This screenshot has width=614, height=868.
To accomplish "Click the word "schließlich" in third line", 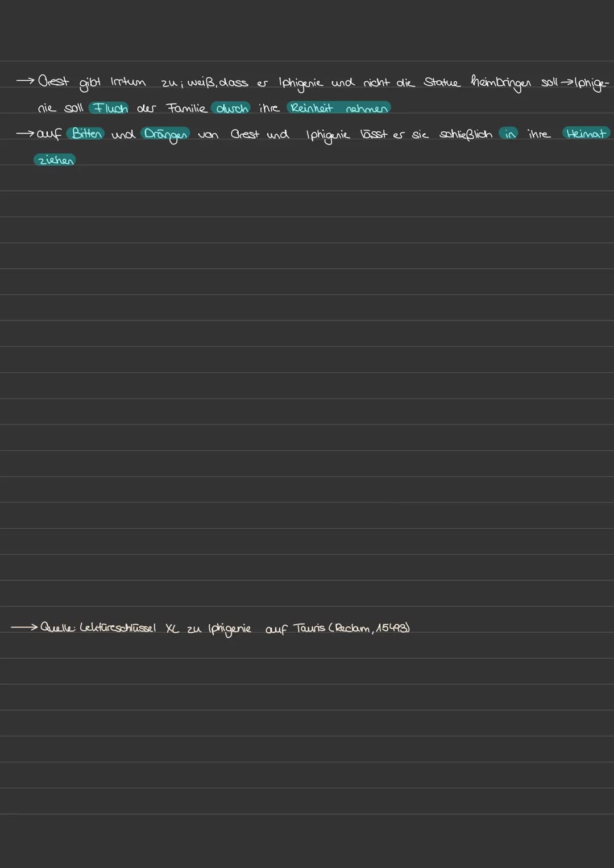I will (466, 134).
